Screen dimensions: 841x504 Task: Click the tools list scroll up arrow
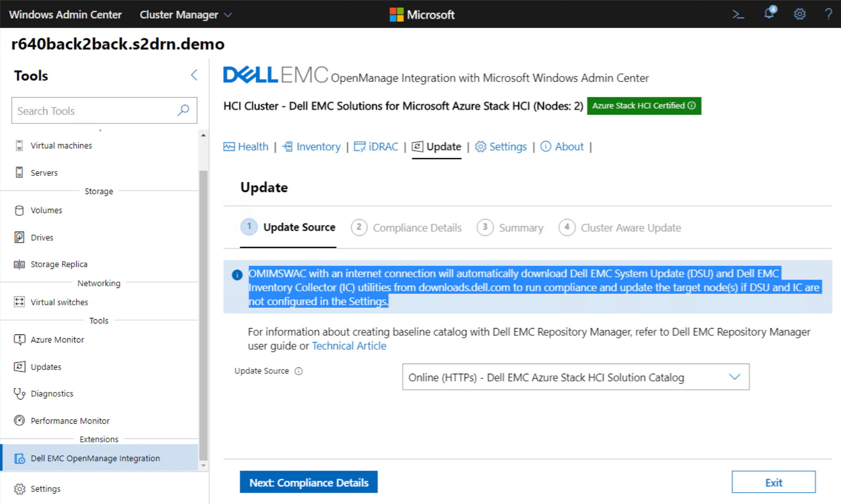pyautogui.click(x=203, y=135)
